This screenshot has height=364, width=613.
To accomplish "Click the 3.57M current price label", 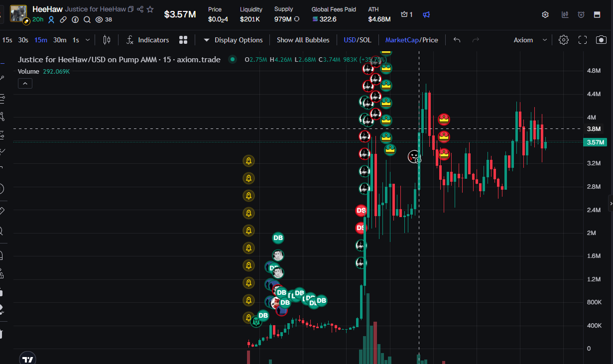I will [x=596, y=142].
